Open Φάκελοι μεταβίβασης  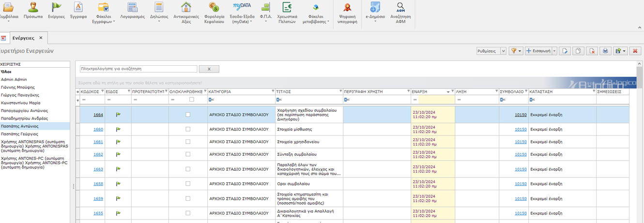click(316, 13)
